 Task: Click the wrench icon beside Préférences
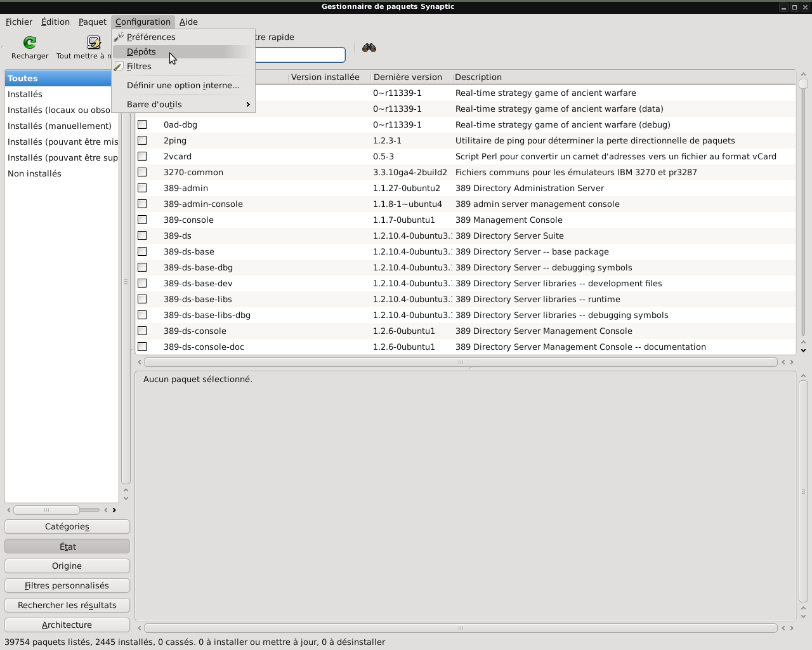tap(119, 37)
